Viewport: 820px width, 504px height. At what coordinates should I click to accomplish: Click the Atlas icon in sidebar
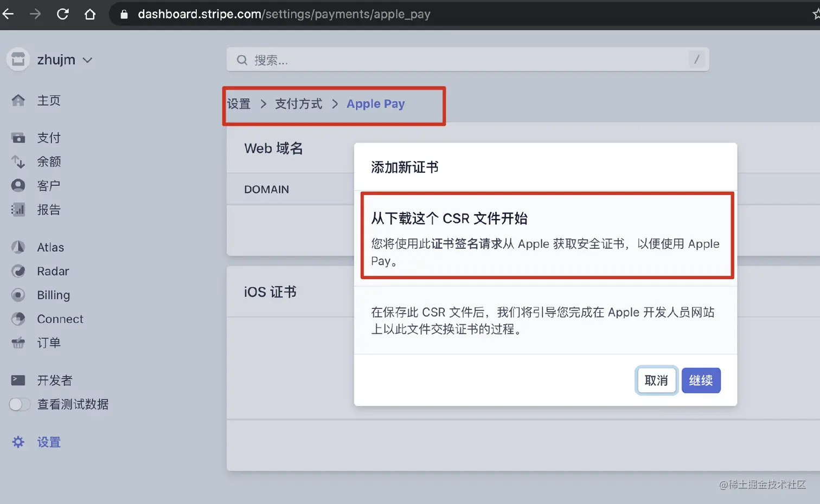coord(18,247)
